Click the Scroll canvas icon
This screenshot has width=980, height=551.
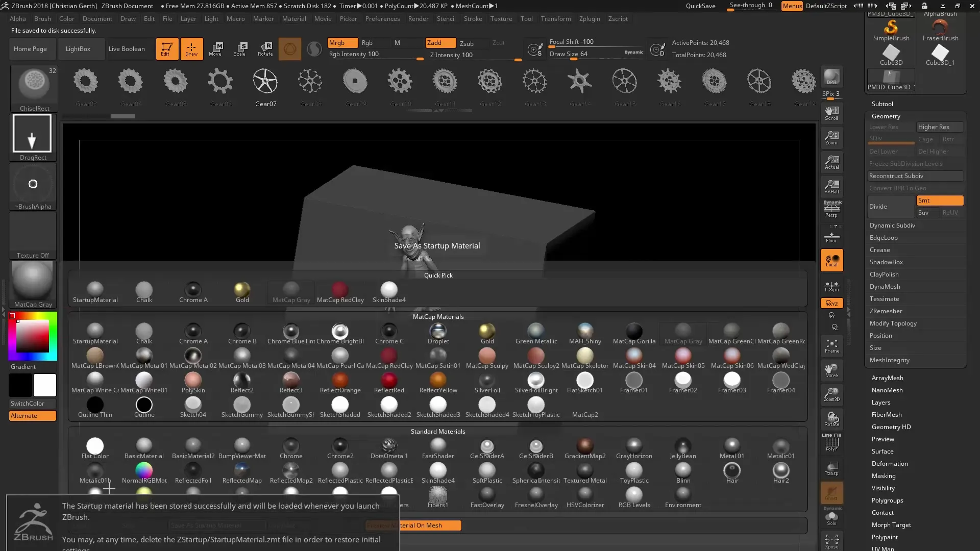[832, 113]
